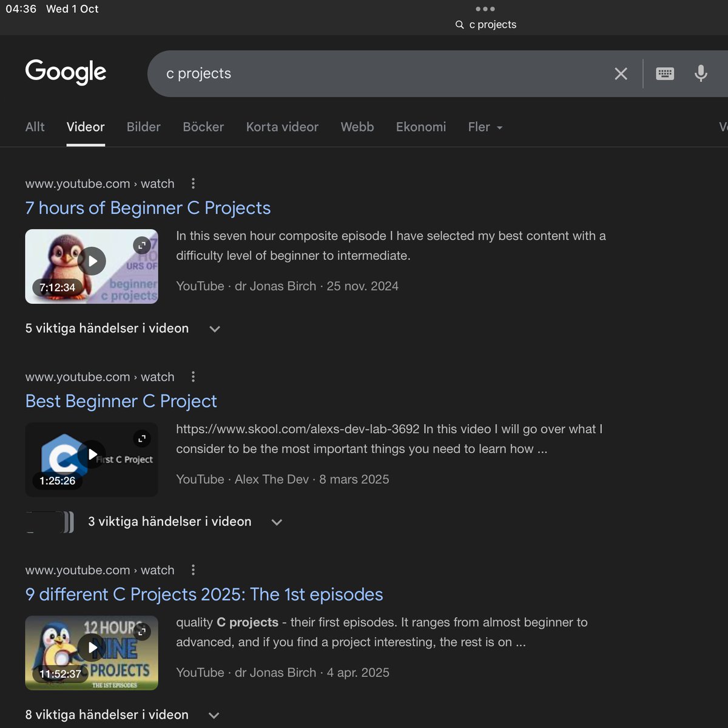
Task: Select the Videor tab
Action: click(86, 127)
